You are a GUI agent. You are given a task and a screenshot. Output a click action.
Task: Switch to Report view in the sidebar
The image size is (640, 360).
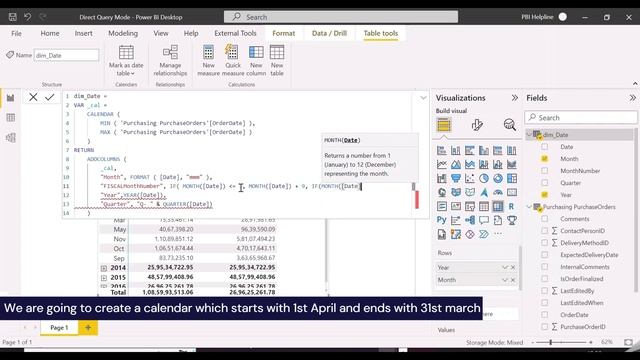pos(11,98)
